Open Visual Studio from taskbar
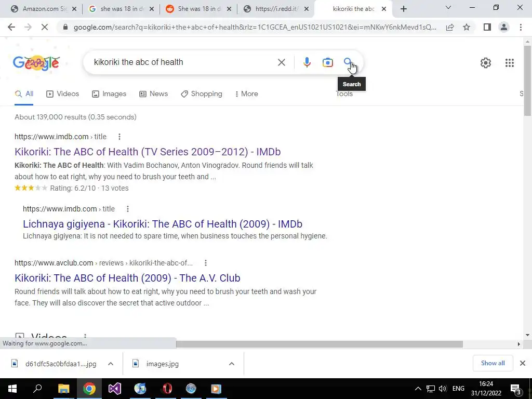Screen dimensions: 532x399 click(x=115, y=389)
